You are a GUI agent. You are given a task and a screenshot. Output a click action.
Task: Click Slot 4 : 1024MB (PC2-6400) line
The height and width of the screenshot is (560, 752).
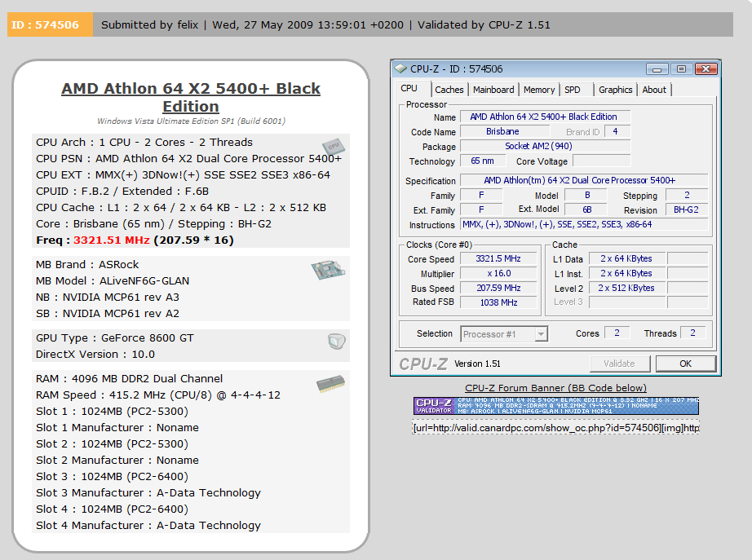point(113,509)
